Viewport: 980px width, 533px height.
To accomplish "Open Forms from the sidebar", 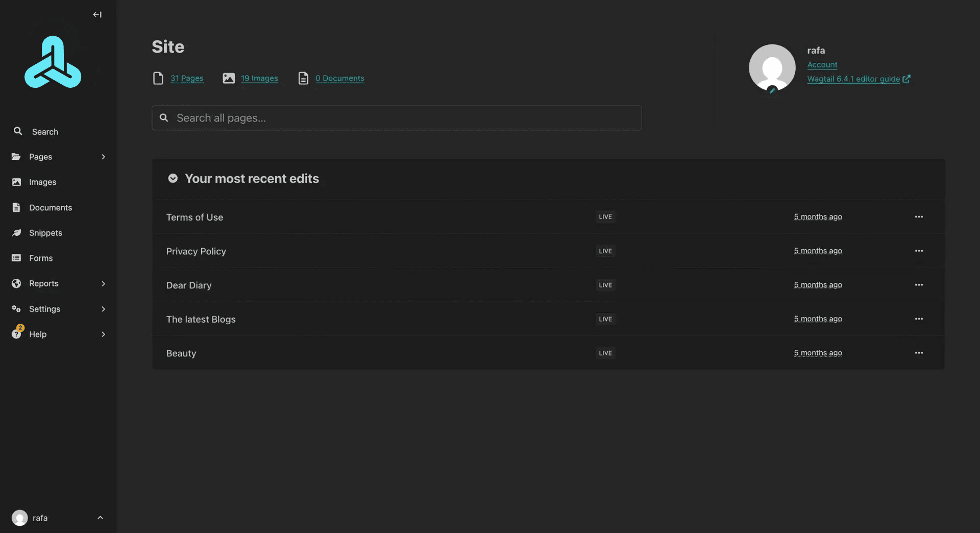I will pos(41,258).
